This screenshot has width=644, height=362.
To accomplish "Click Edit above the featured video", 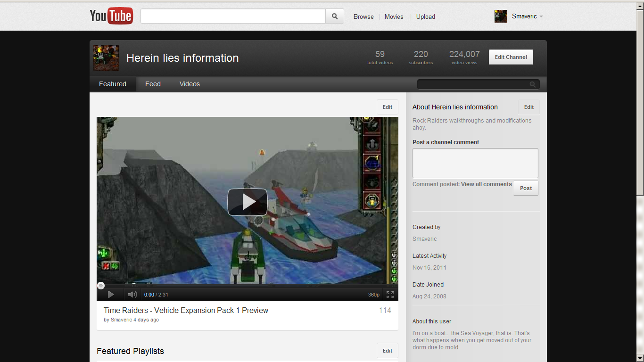I will (388, 107).
